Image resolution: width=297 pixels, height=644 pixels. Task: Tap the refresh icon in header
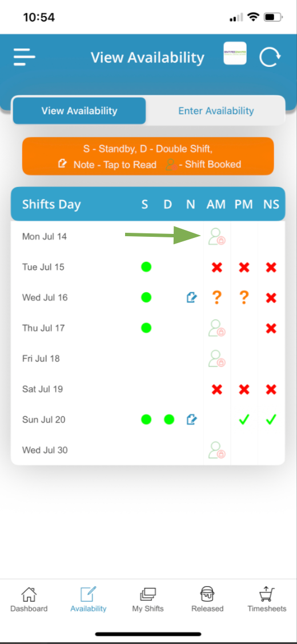tap(270, 57)
